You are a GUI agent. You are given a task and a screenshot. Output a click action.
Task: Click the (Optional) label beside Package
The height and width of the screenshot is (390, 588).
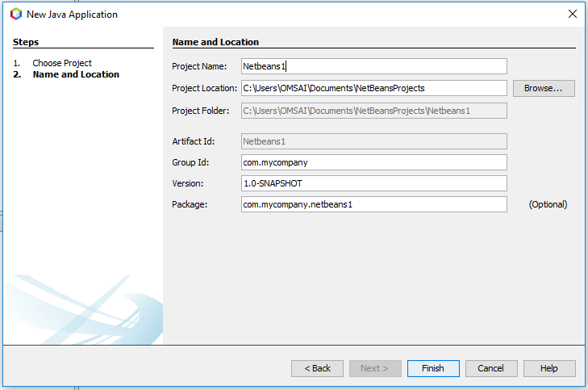click(548, 204)
